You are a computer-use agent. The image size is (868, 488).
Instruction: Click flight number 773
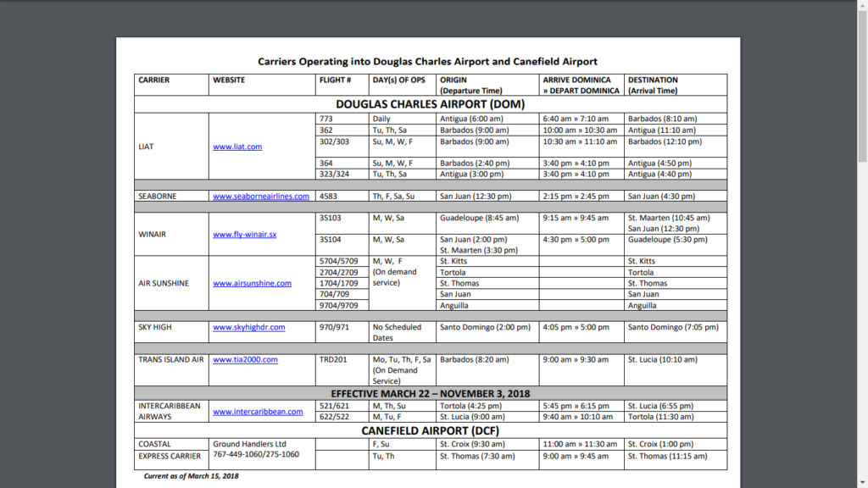tap(326, 119)
